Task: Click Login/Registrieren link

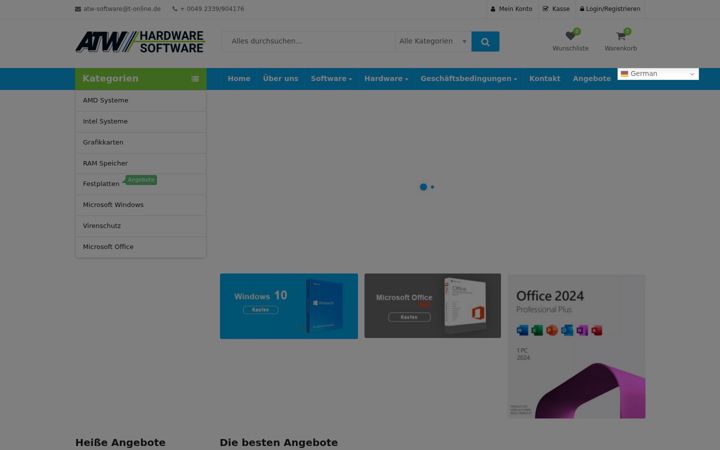Action: (x=613, y=9)
